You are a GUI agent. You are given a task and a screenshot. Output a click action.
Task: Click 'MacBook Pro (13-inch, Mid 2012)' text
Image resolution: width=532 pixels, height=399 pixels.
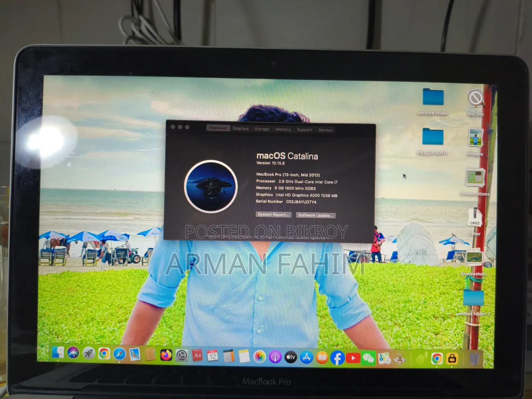tap(288, 175)
